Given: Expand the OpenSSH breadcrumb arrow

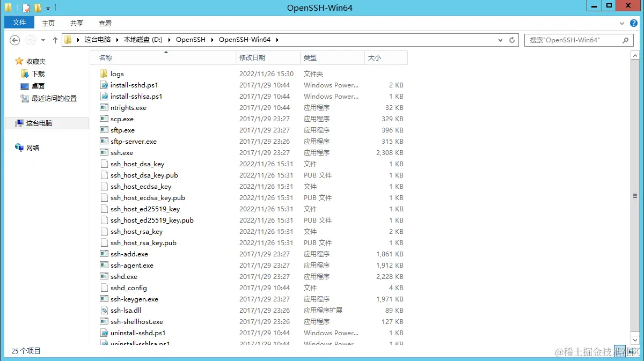Looking at the screenshot, I should click(x=212, y=40).
